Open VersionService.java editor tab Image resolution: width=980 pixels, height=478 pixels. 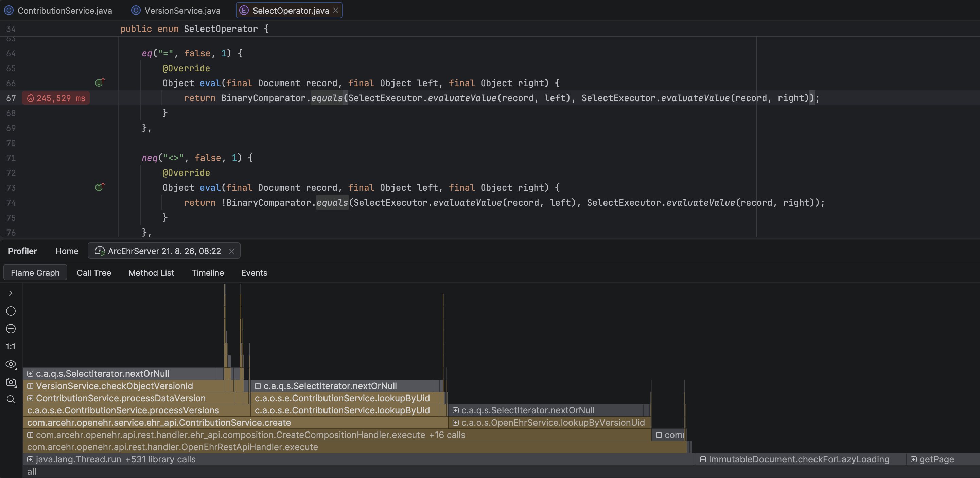[176, 10]
